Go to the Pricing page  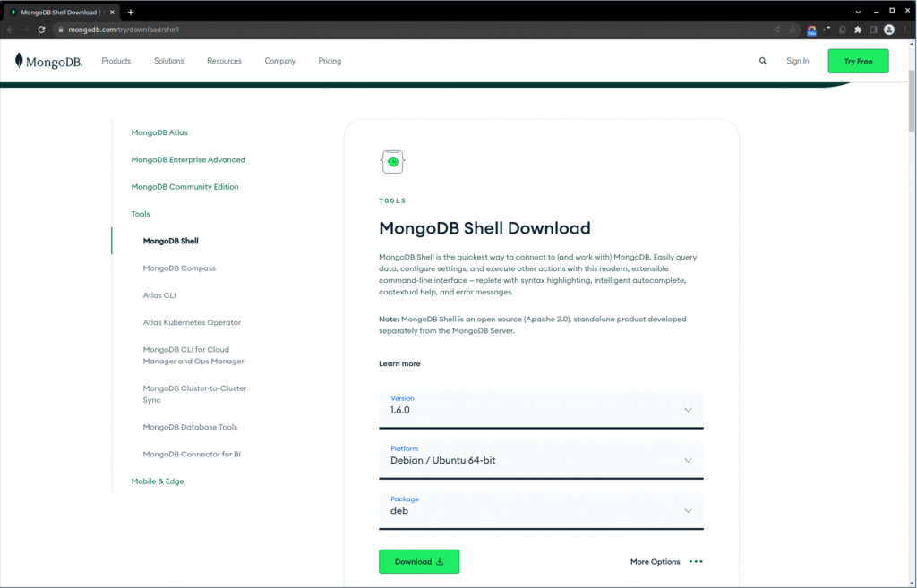coord(330,61)
